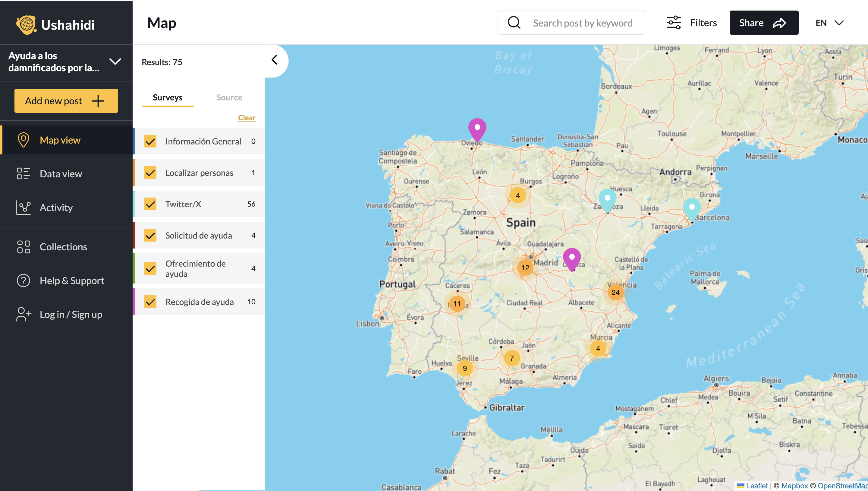Open Help & Support in sidebar
The image size is (868, 491).
(x=66, y=280)
